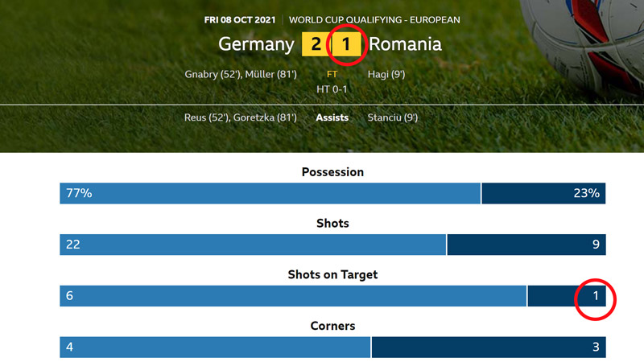The width and height of the screenshot is (644, 362).
Task: Click Germany's 4 corners bar
Action: click(x=215, y=348)
